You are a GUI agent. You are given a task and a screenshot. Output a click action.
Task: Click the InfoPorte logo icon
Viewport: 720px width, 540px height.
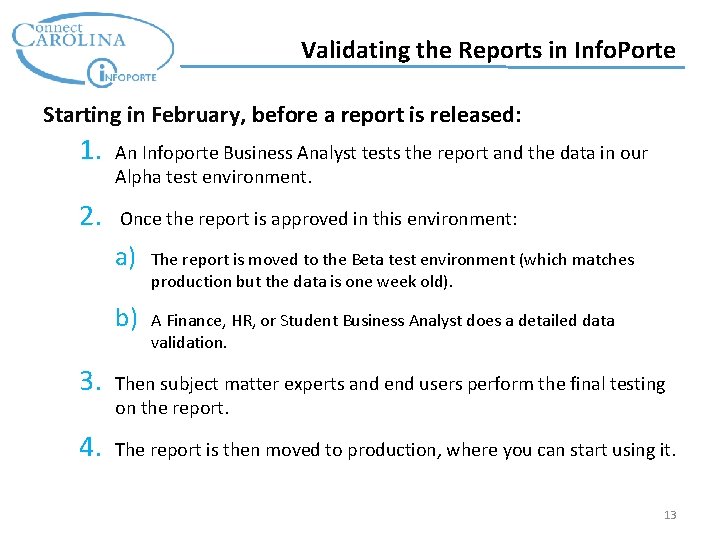(103, 72)
